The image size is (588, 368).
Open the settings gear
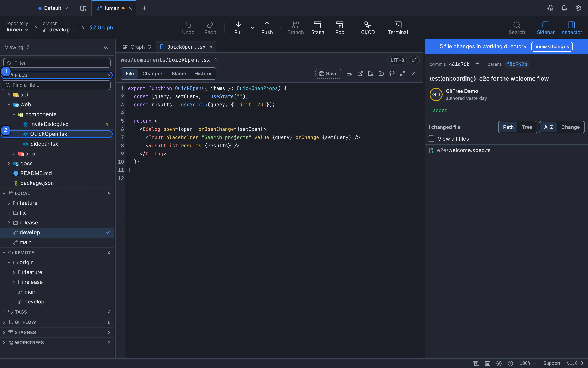pyautogui.click(x=578, y=8)
